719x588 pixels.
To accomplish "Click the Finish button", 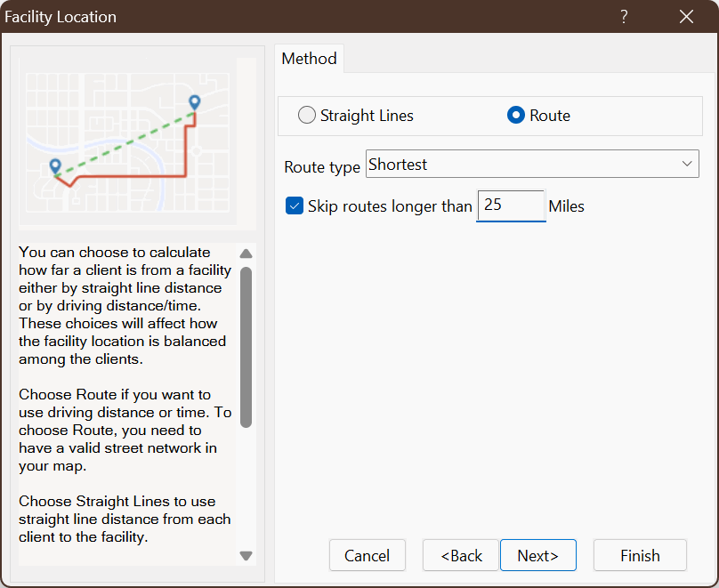I will coord(640,555).
